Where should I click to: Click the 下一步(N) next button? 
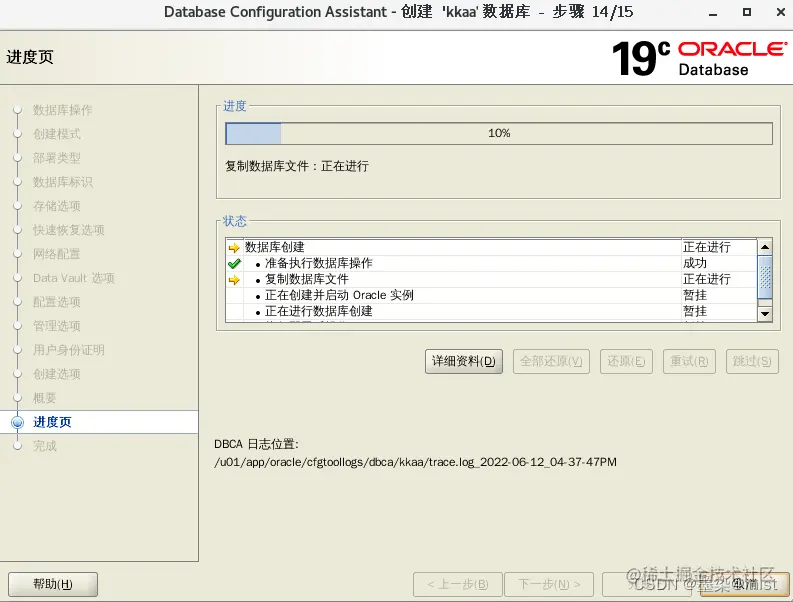pos(549,584)
